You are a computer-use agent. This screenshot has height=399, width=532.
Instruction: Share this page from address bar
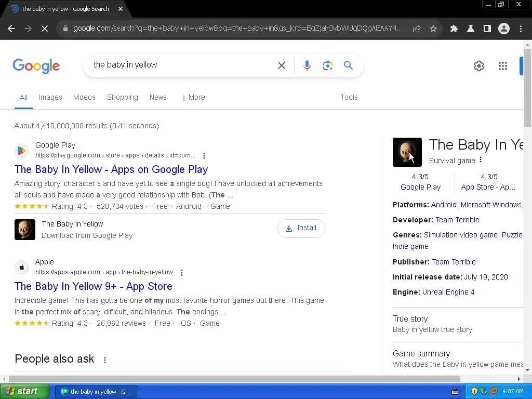(x=417, y=29)
